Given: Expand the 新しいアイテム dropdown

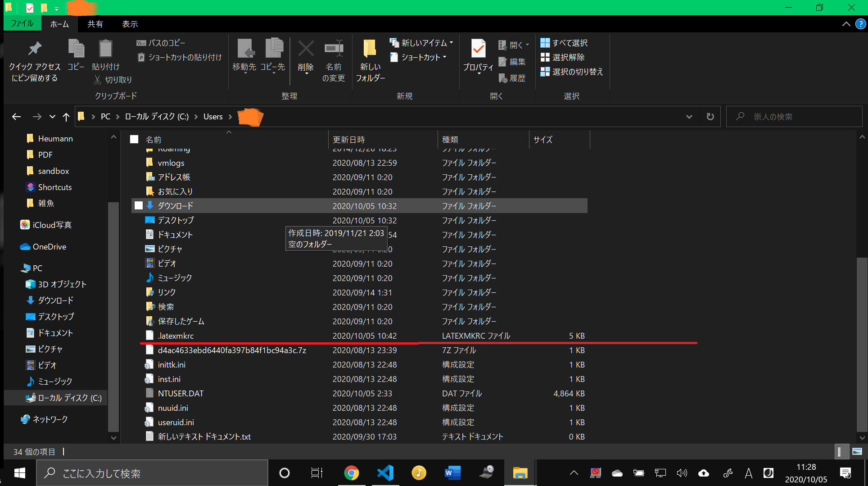Looking at the screenshot, I should pos(451,43).
